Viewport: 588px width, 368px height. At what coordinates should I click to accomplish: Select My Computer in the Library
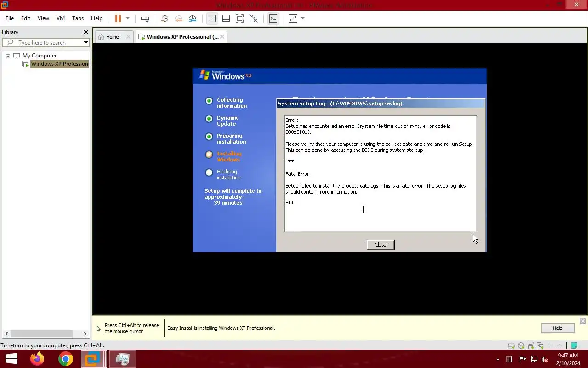[x=40, y=56]
